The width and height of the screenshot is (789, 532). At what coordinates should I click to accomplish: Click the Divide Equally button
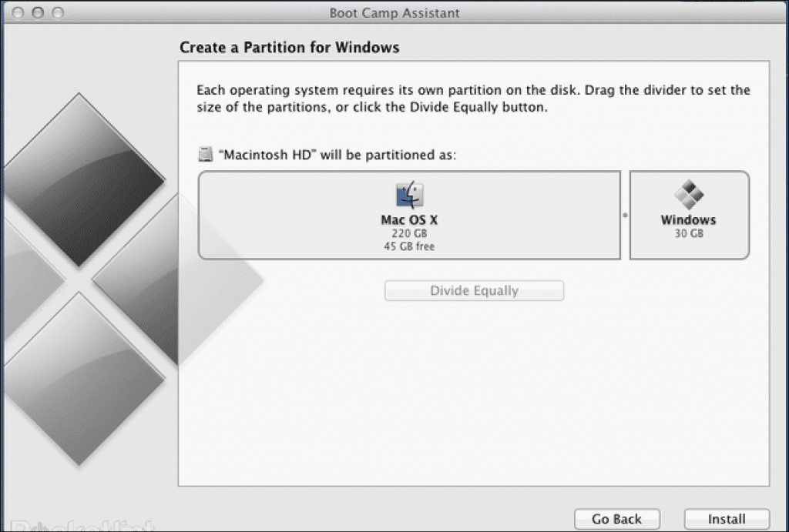pos(474,291)
